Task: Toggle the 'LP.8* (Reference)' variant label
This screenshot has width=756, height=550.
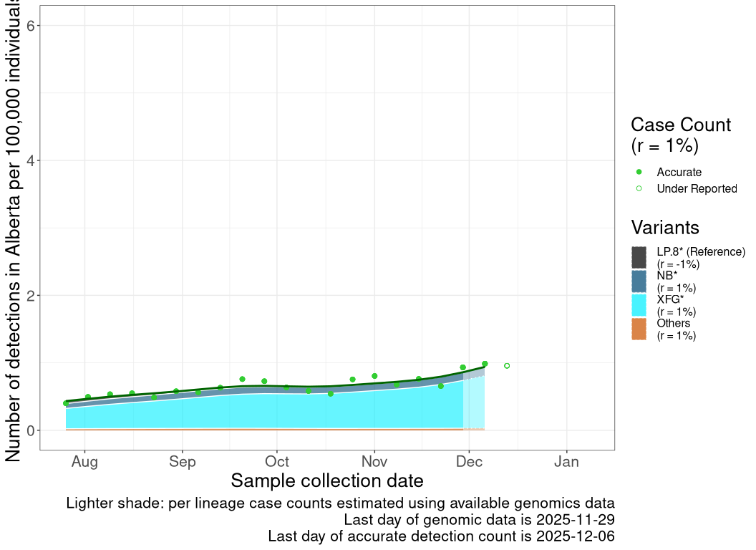Action: coord(701,251)
